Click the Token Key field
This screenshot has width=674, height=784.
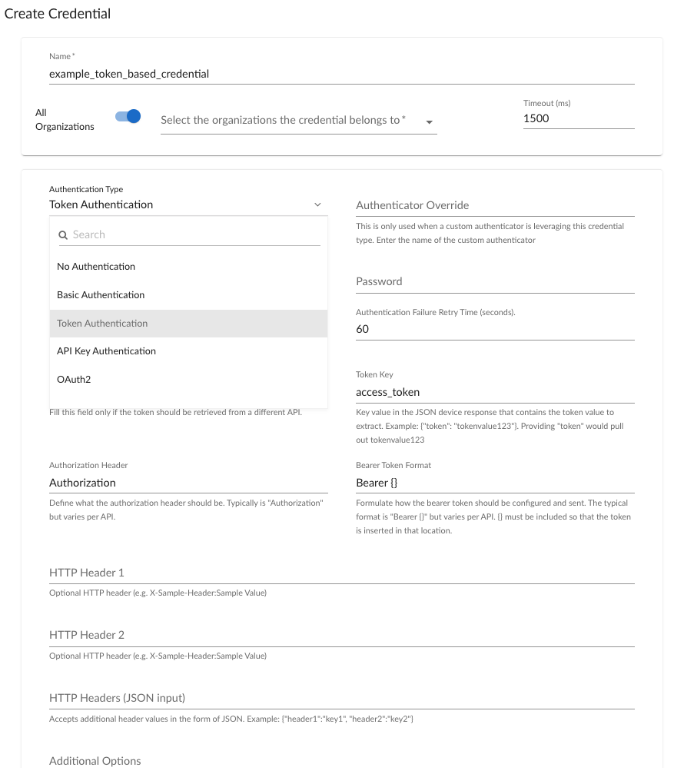pos(495,392)
